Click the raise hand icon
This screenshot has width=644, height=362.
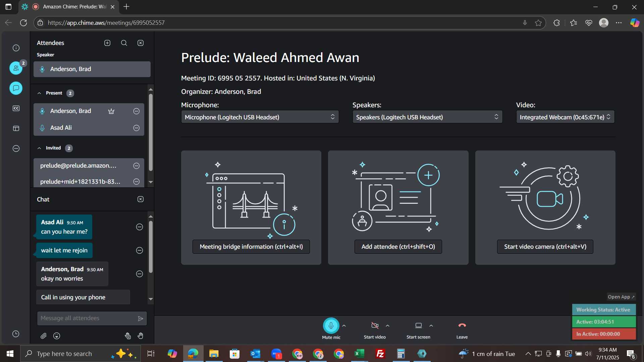tap(141, 336)
